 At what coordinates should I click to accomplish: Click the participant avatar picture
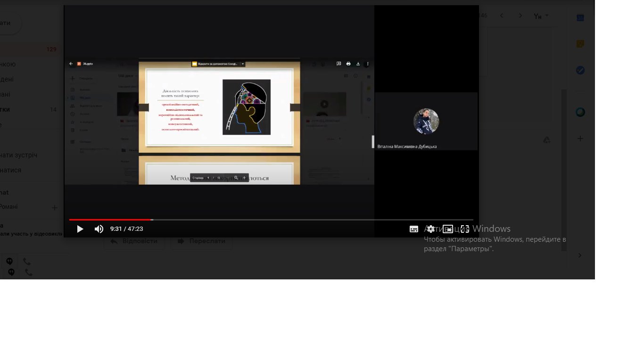coord(426,122)
